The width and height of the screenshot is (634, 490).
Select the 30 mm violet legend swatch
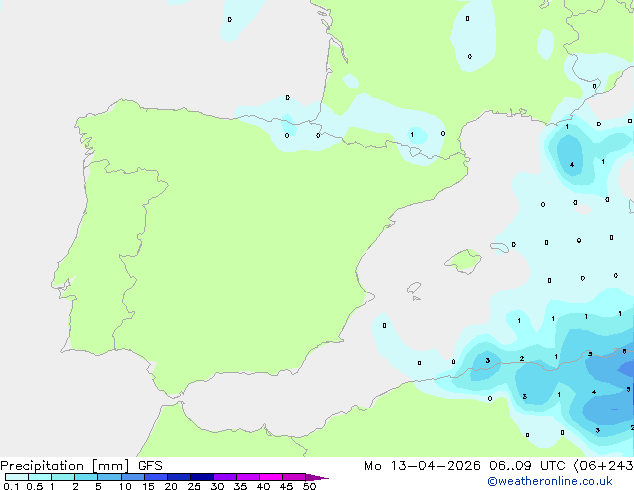tap(225, 477)
